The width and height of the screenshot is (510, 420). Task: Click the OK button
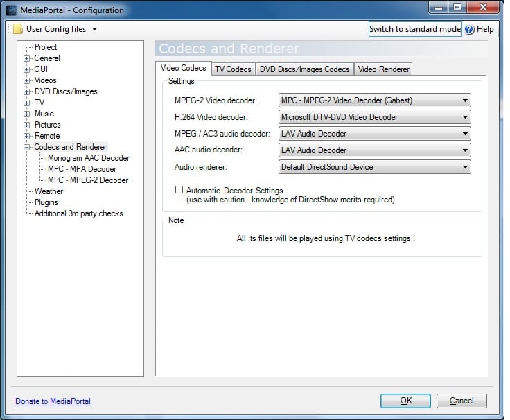[x=405, y=401]
